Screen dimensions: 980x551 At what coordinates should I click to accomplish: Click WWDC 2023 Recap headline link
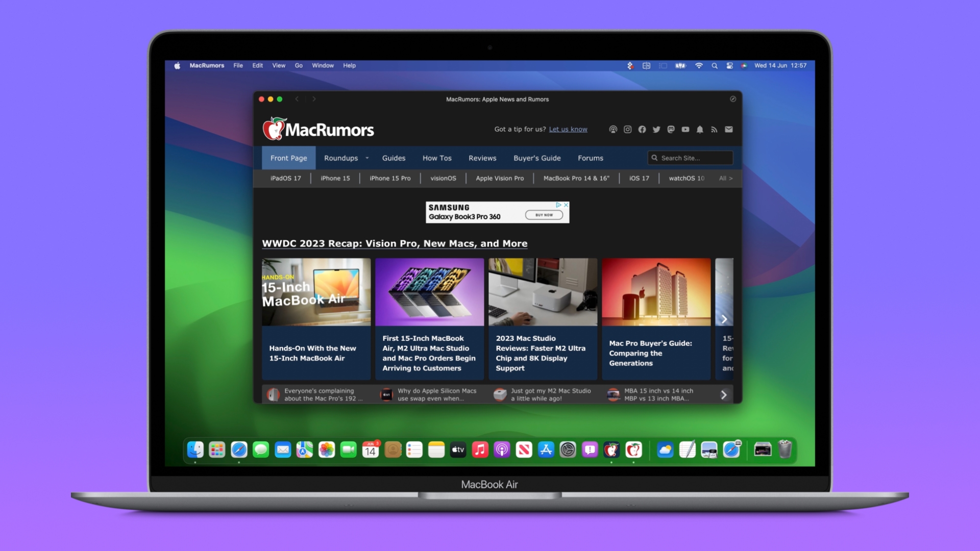(395, 243)
